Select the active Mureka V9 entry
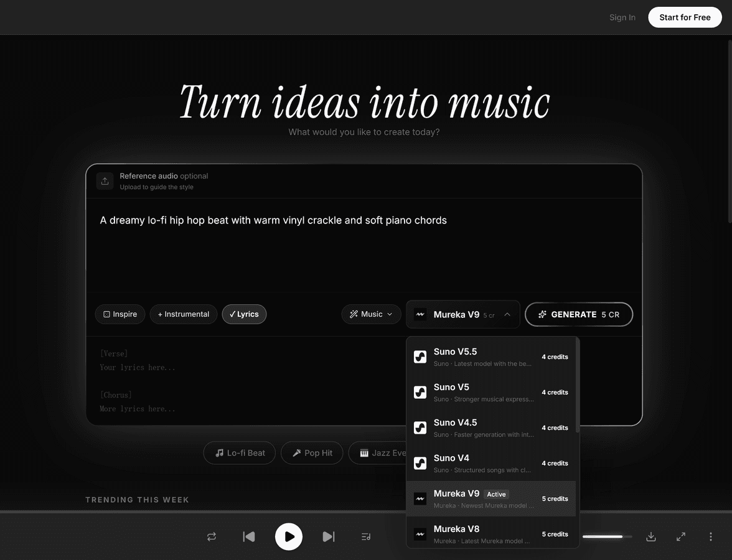Viewport: 732px width, 560px height. click(491, 499)
